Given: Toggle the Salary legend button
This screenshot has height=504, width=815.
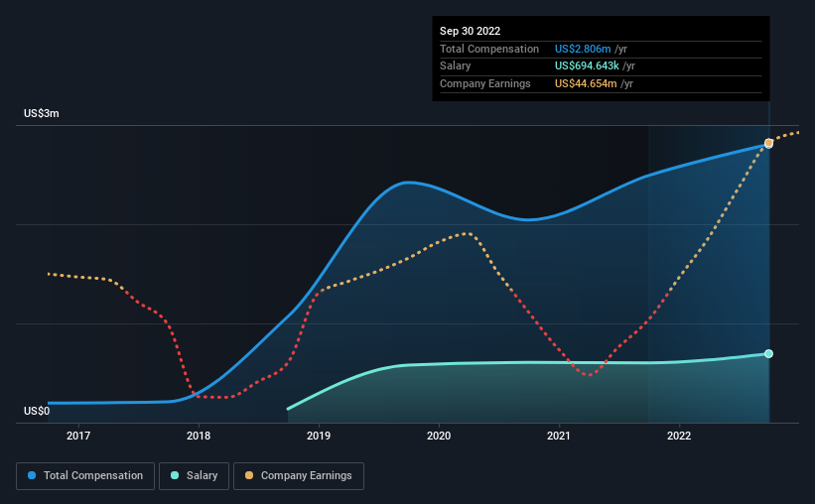Looking at the screenshot, I should click(x=194, y=476).
